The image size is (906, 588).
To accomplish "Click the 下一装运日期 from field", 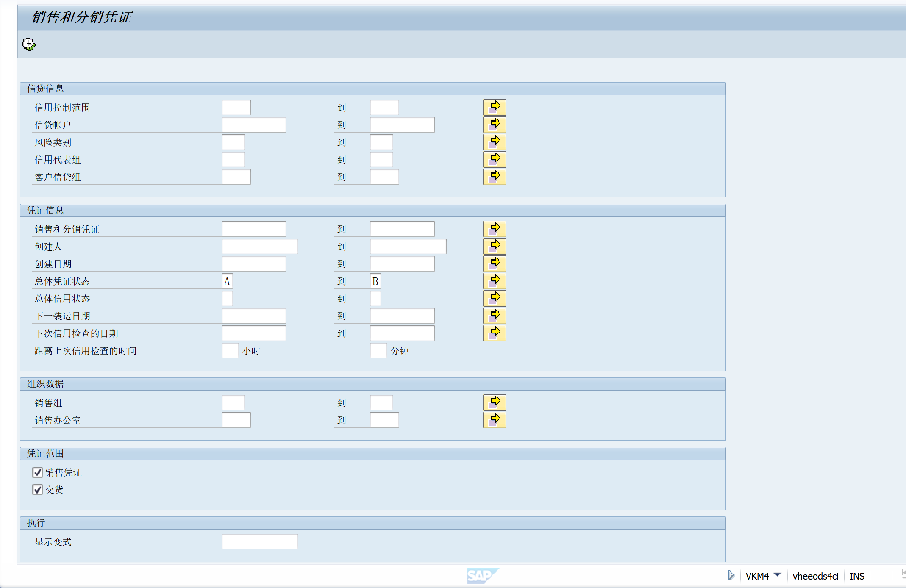I will 254,316.
